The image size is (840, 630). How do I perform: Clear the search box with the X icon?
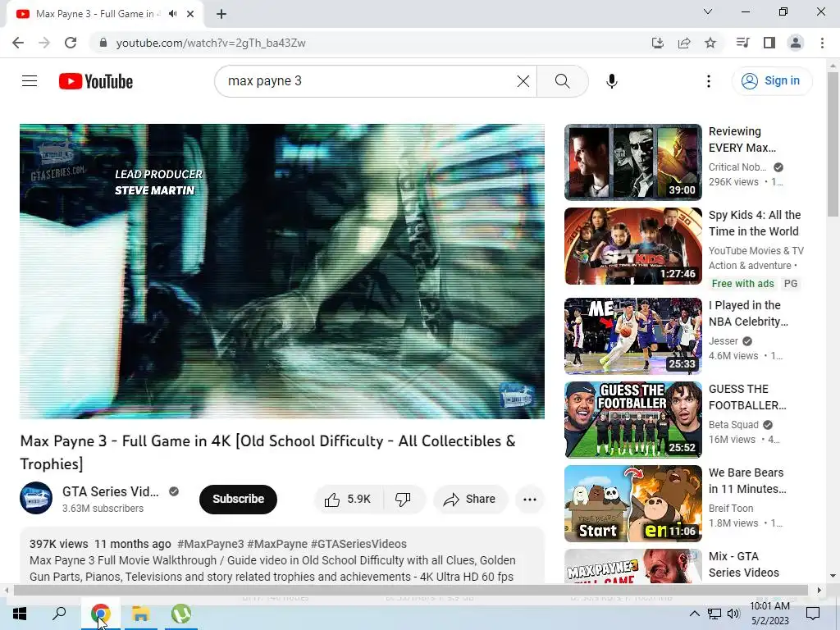(x=523, y=81)
